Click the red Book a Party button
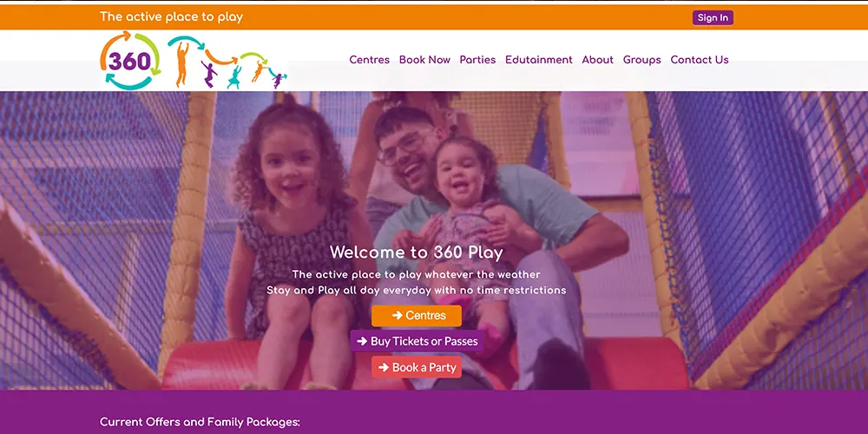The image size is (868, 434). click(x=417, y=367)
